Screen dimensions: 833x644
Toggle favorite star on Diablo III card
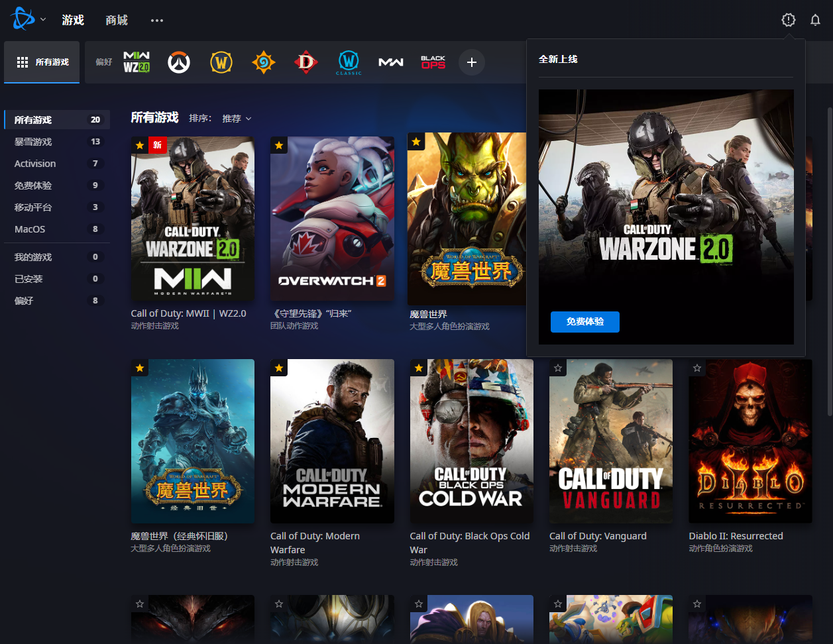point(140,604)
